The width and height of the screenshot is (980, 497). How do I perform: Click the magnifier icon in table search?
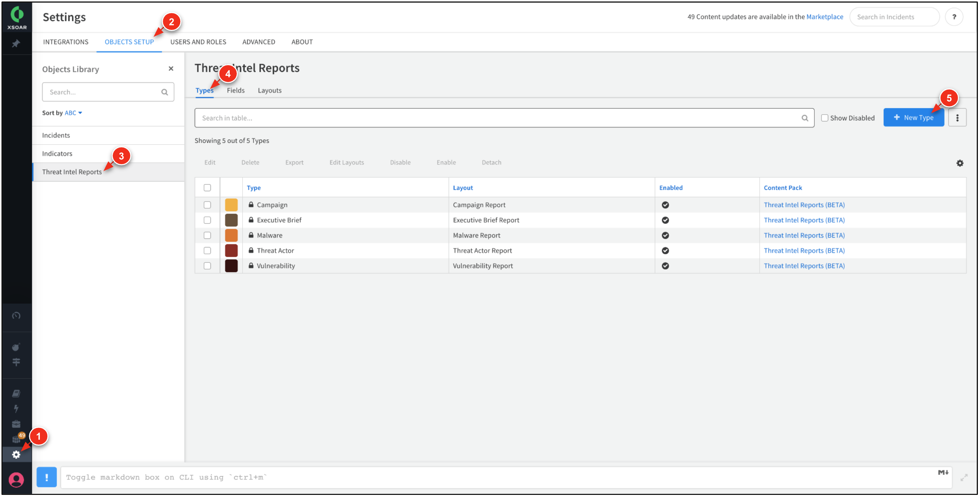pos(805,118)
